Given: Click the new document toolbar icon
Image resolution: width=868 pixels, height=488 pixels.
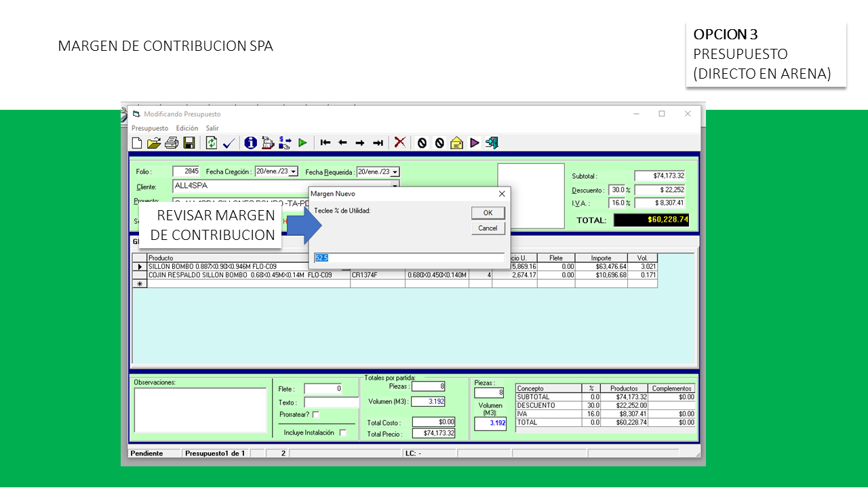Looking at the screenshot, I should point(137,143).
